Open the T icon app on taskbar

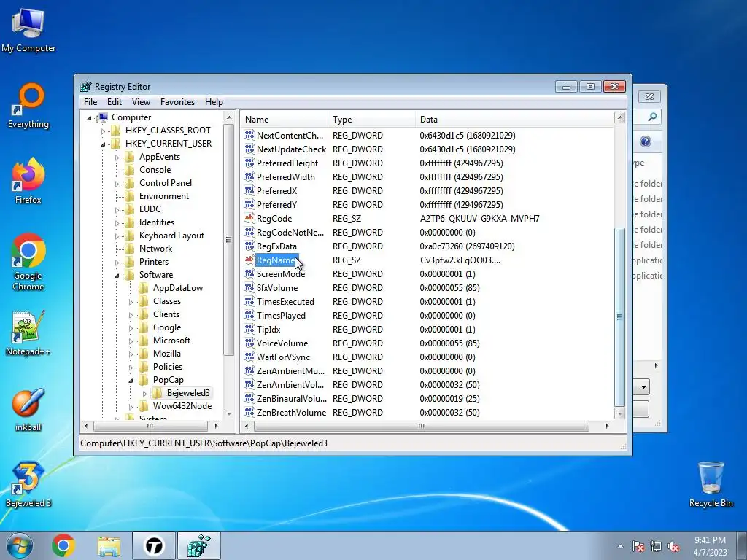tap(154, 545)
